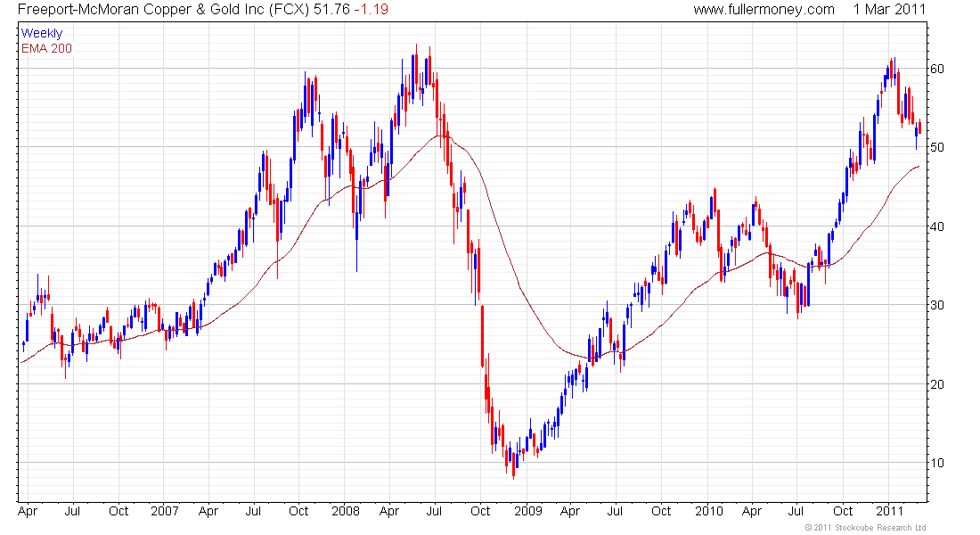Image resolution: width=980 pixels, height=535 pixels.
Task: Click the www.fullermoney.com link
Action: [x=764, y=10]
